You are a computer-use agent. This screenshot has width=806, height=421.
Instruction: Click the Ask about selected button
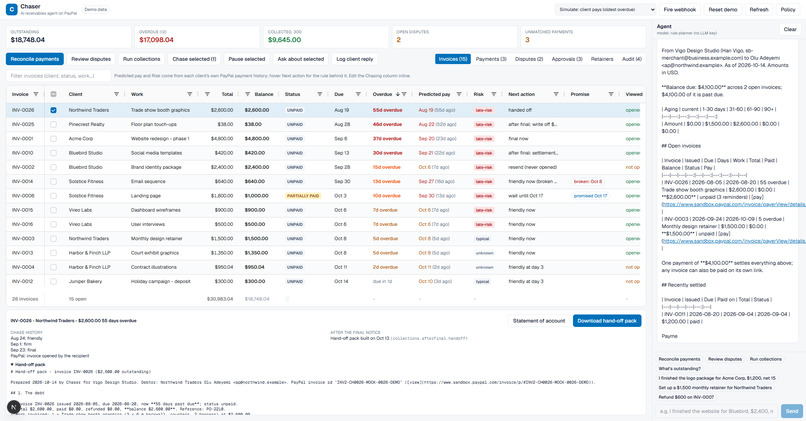pos(301,59)
